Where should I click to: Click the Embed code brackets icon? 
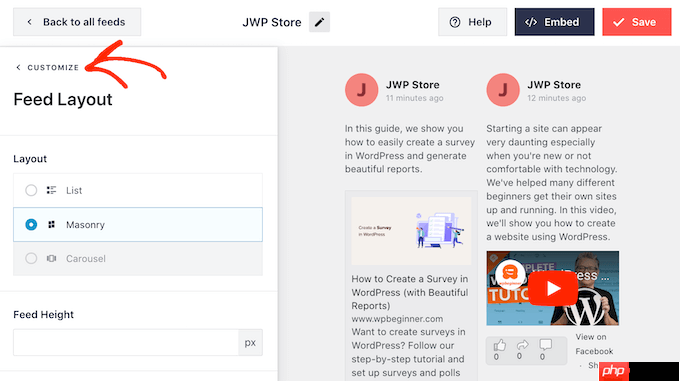pos(531,22)
